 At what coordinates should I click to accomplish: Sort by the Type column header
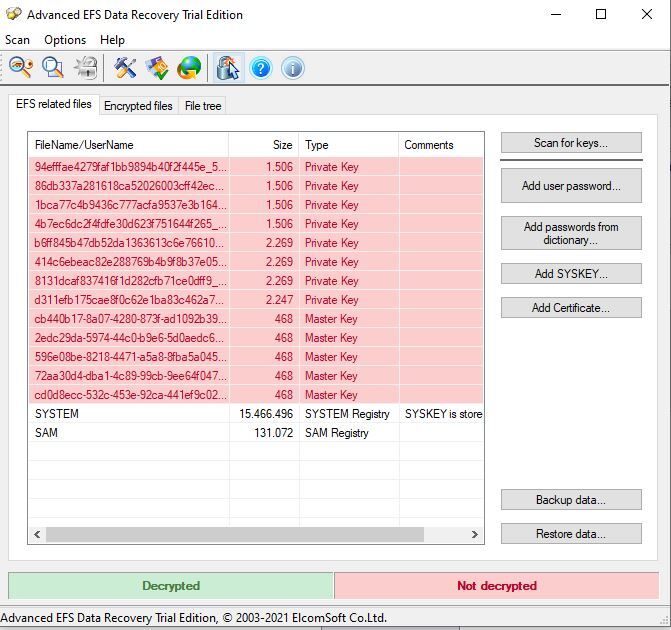tap(349, 145)
